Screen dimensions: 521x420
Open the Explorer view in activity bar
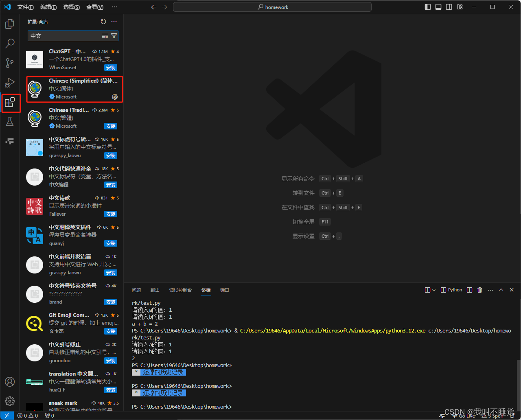[10, 24]
